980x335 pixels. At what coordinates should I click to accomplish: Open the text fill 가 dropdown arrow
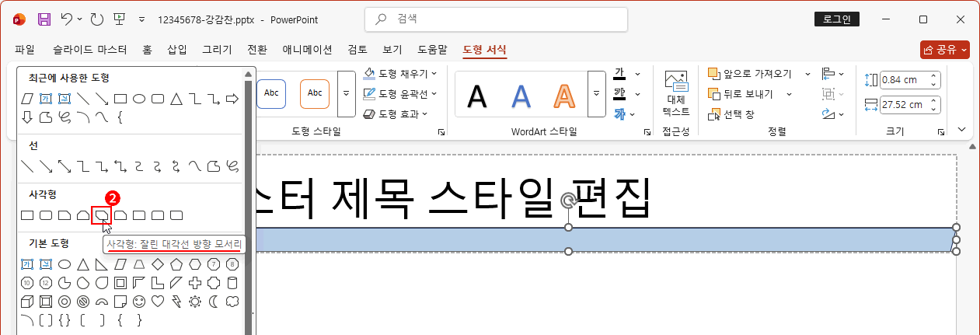[x=637, y=74]
